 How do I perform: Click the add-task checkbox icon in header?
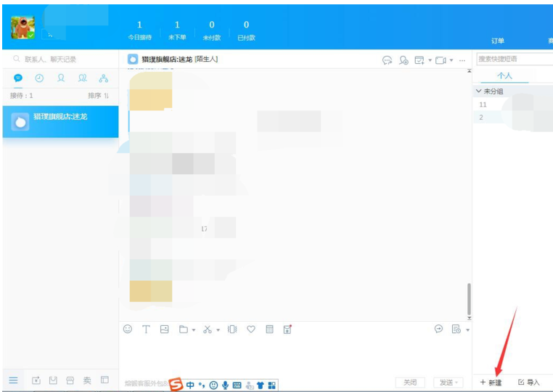click(x=419, y=60)
